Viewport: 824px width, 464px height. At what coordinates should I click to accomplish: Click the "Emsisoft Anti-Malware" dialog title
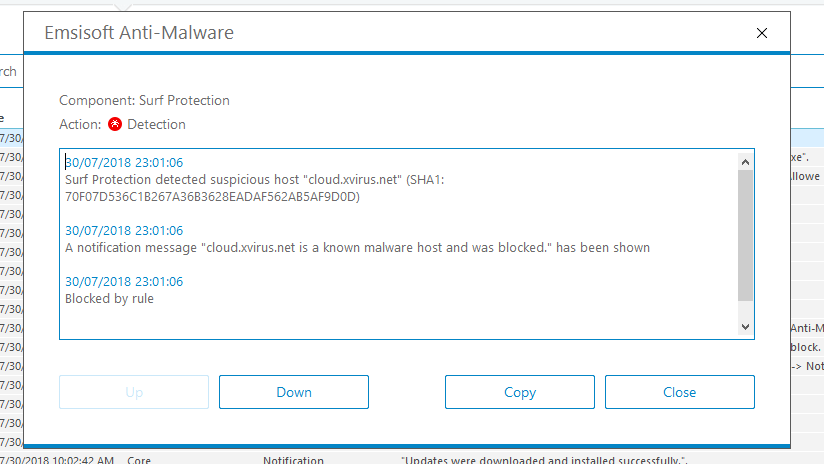(139, 33)
